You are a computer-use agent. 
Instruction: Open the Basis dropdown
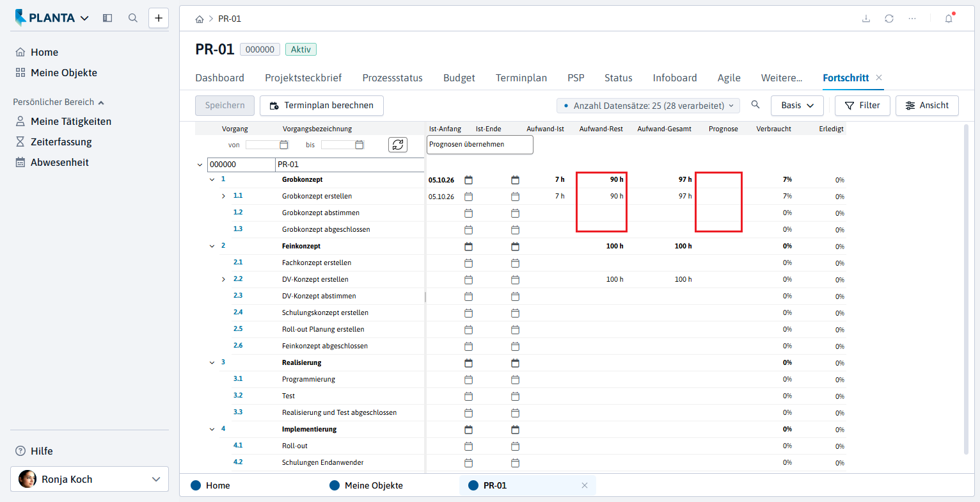pyautogui.click(x=797, y=105)
